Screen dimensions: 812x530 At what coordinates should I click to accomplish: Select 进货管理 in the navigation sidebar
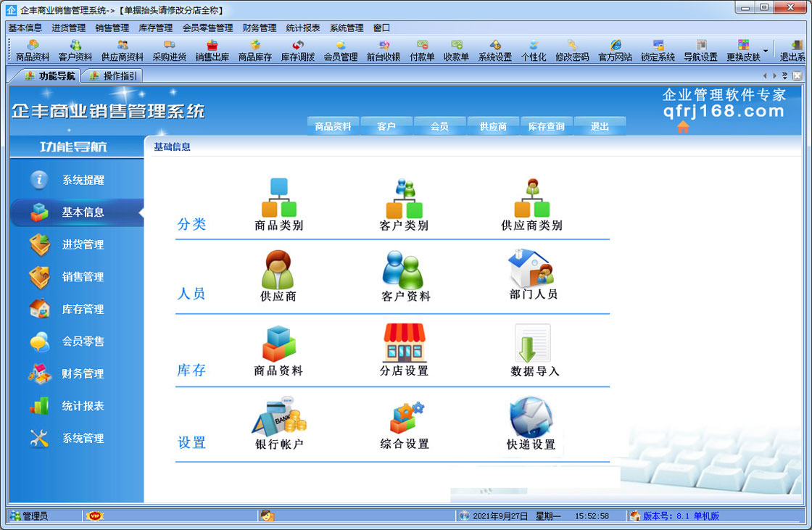[x=82, y=244]
